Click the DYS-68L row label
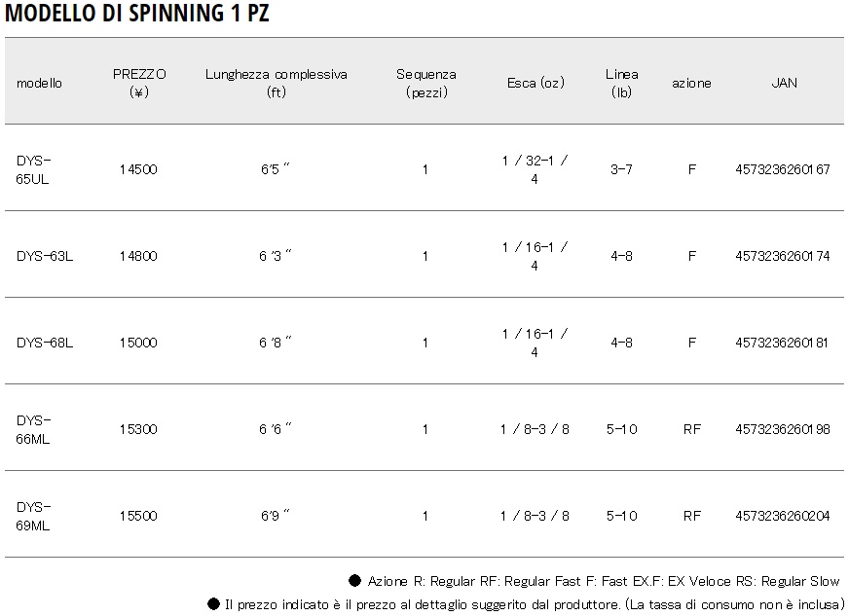 click(45, 343)
